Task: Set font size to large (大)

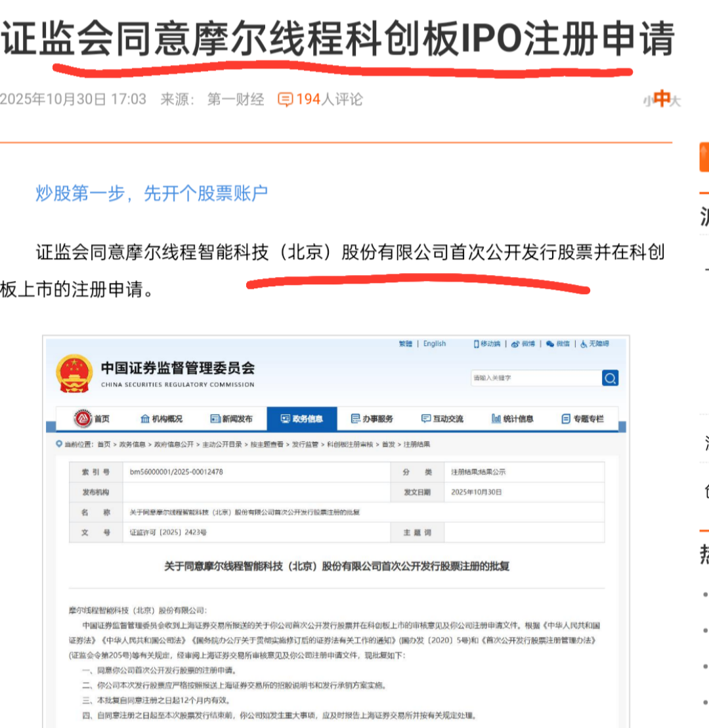Action: point(676,100)
